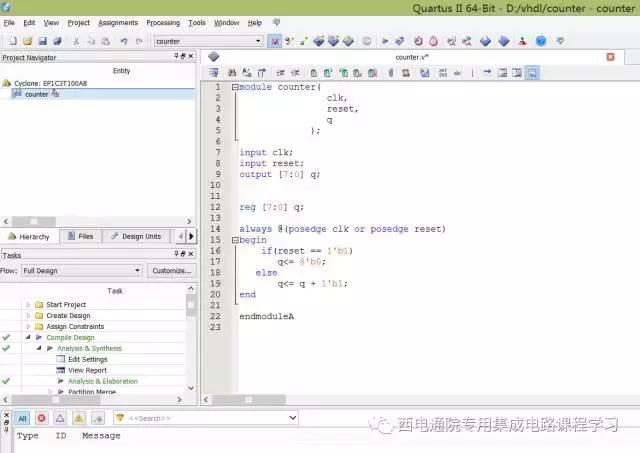The width and height of the screenshot is (640, 453).
Task: Collapse the code block at line 15 begin
Action: [x=235, y=240]
